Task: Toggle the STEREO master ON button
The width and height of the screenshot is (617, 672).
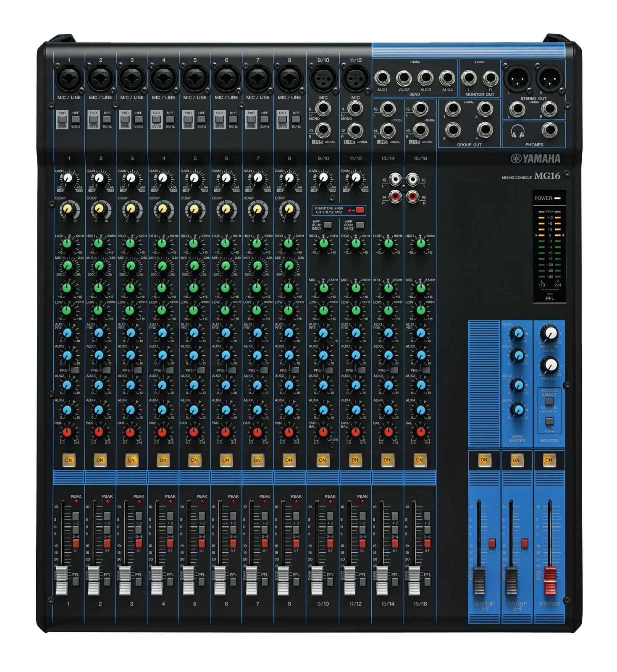Action: (549, 460)
